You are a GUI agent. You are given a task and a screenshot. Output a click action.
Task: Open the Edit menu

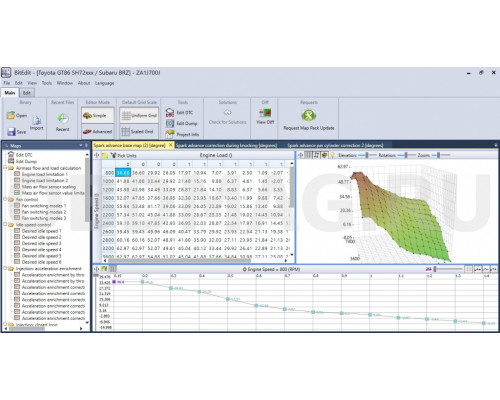click(19, 83)
